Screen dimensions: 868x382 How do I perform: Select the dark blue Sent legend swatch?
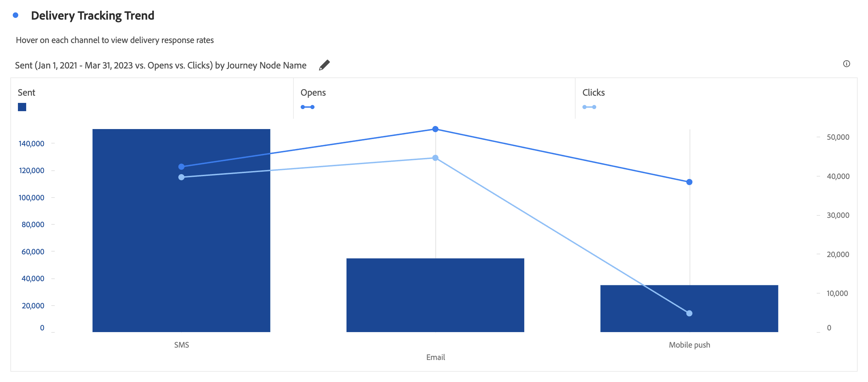pyautogui.click(x=22, y=107)
